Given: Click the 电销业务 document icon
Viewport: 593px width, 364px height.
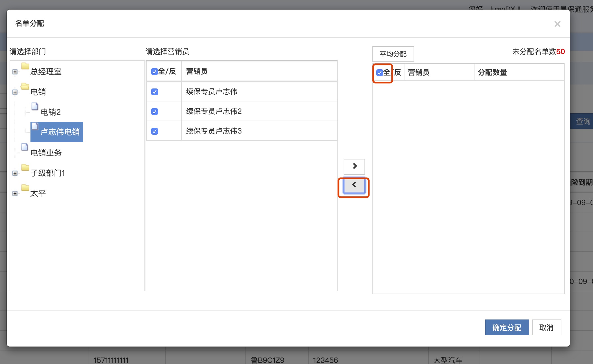Looking at the screenshot, I should pos(25,147).
